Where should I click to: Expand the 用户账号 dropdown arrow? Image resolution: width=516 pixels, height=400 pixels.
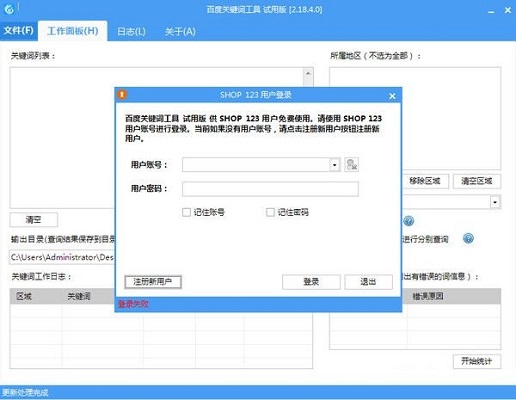(x=335, y=165)
